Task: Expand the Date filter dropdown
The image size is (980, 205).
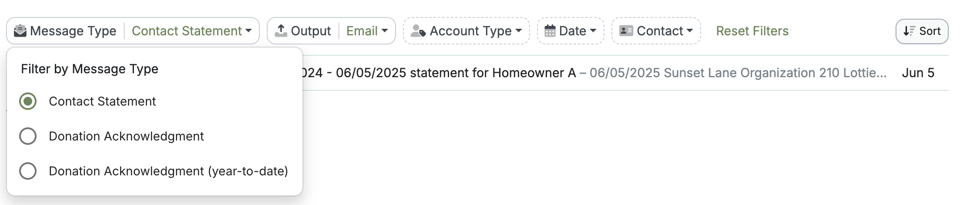Action: coord(571,31)
